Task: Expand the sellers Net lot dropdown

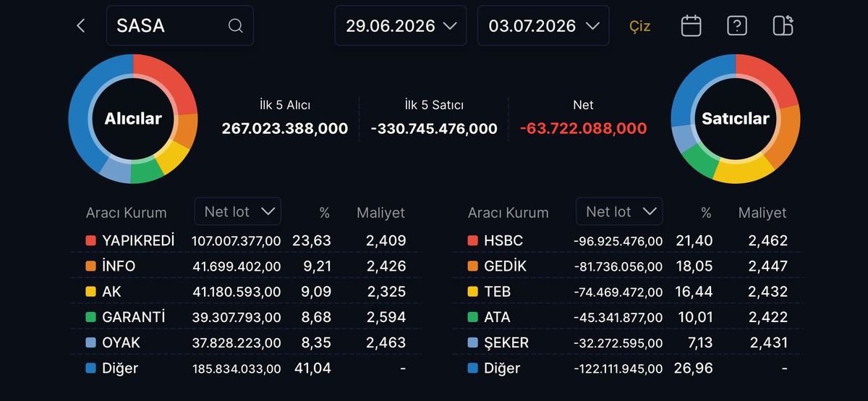Action: click(x=619, y=211)
